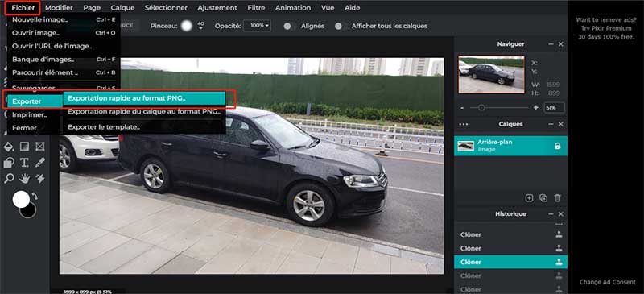The image size is (644, 294).
Task: Select Exporter le template
Action: [144, 127]
